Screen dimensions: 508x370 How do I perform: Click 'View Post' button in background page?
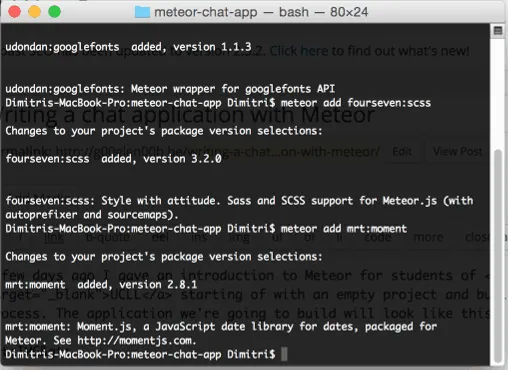click(x=458, y=152)
